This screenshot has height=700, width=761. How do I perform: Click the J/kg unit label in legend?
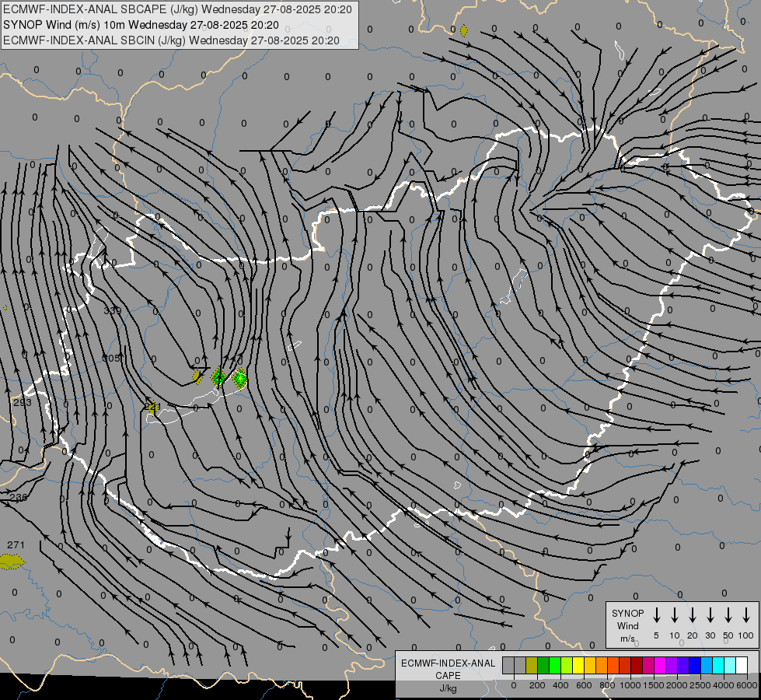click(x=448, y=689)
